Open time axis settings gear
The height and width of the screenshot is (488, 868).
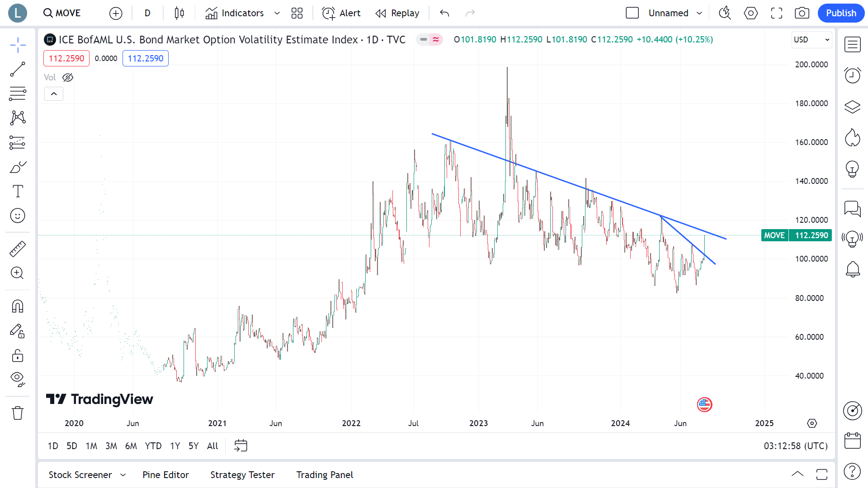click(x=812, y=423)
